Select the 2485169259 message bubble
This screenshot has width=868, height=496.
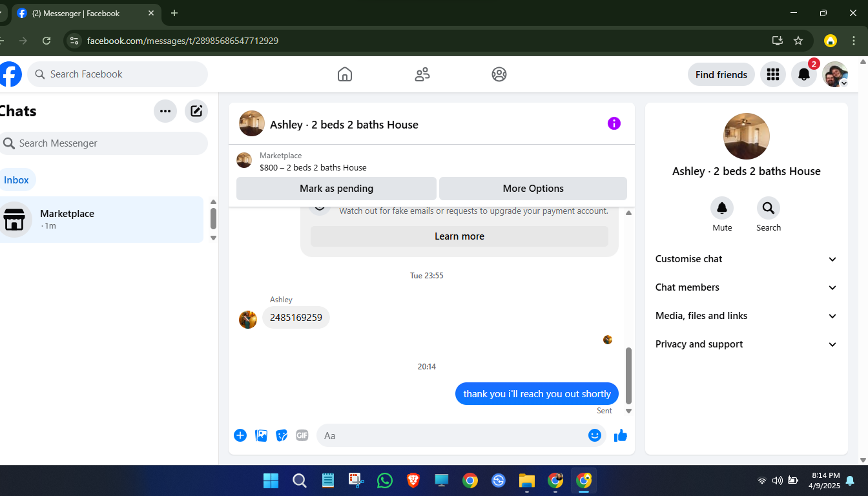[x=296, y=317]
